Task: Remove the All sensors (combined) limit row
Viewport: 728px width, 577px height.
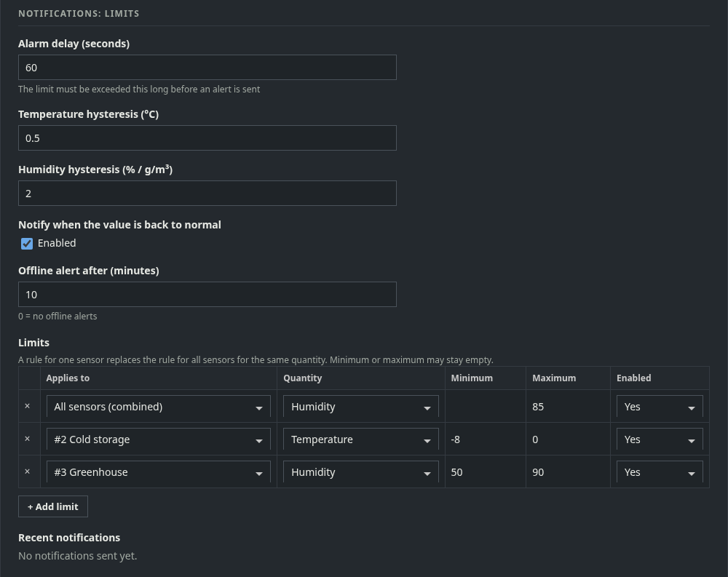Action: 28,406
